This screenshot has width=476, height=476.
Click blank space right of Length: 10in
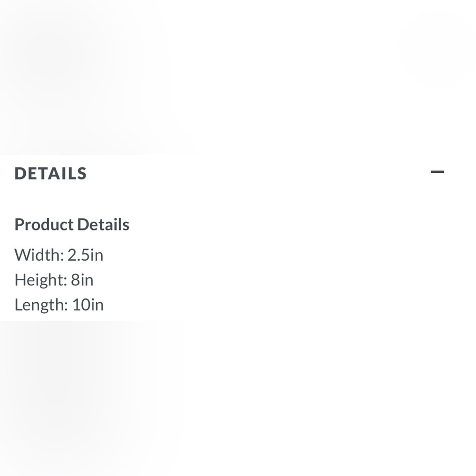pyautogui.click(x=288, y=305)
